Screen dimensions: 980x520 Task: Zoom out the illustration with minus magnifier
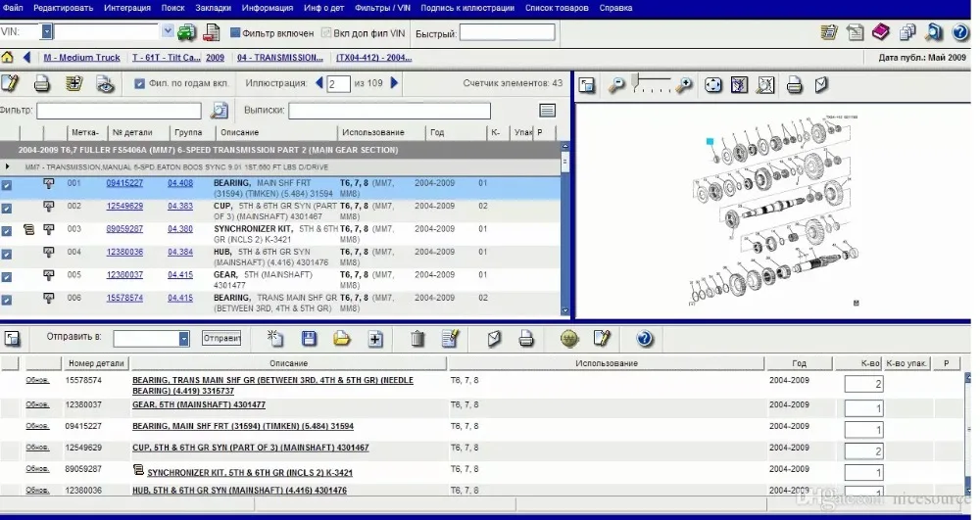[x=616, y=85]
